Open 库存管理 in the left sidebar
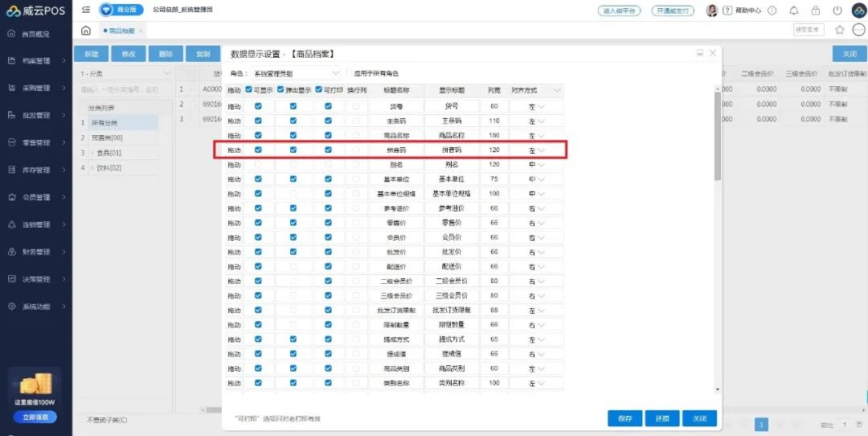The image size is (868, 436). 36,170
